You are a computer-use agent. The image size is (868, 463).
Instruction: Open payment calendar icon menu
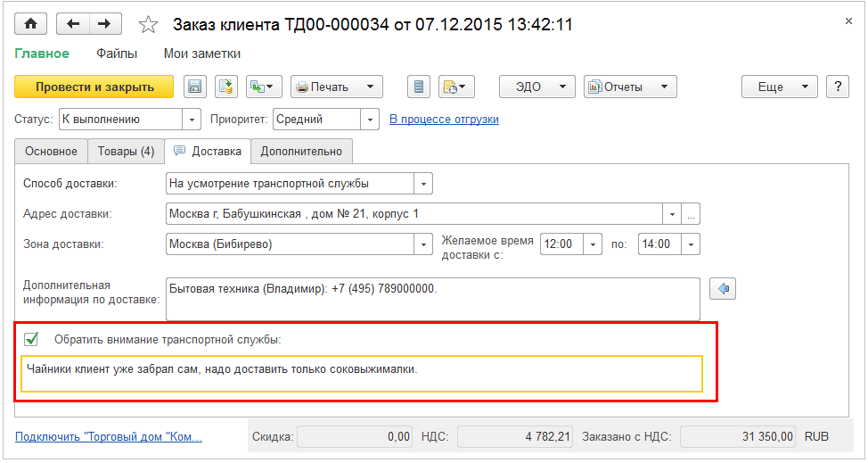(456, 87)
